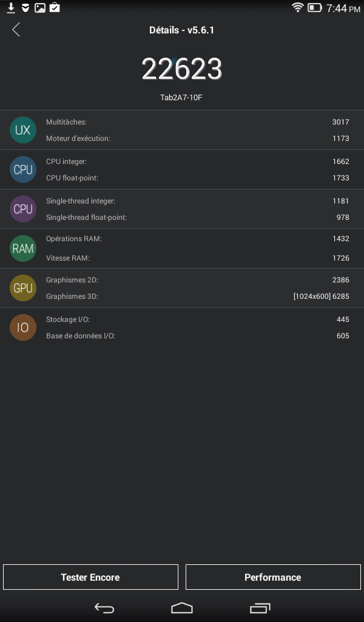Tap the yellow GPU category icon
This screenshot has height=622, width=364.
click(23, 288)
